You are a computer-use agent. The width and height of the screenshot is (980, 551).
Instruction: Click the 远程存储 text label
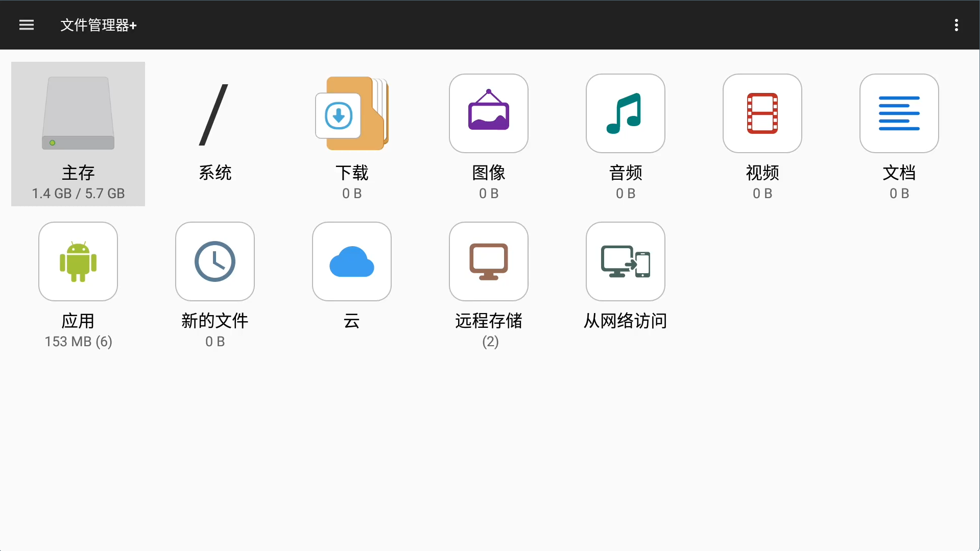pos(489,321)
